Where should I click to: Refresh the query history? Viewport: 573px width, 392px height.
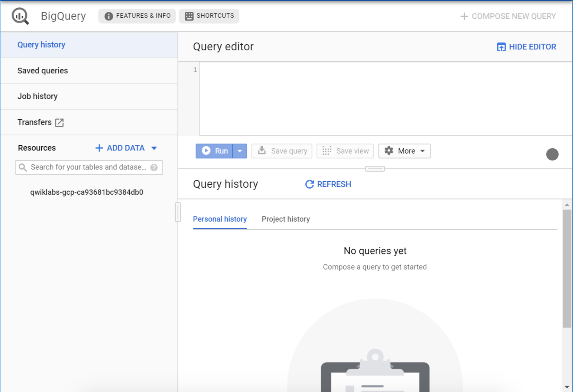[x=328, y=184]
